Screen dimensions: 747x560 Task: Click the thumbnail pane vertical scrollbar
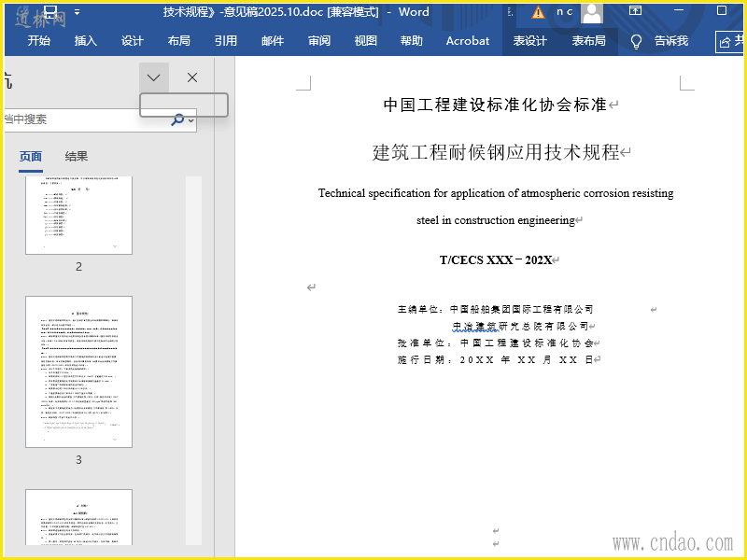[193, 360]
